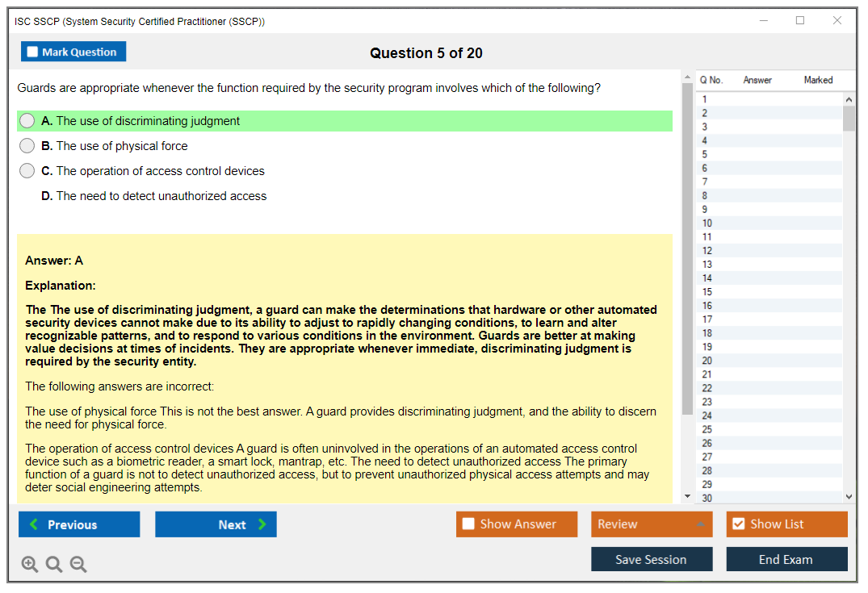
Task: Click the Marked column header
Action: [818, 80]
